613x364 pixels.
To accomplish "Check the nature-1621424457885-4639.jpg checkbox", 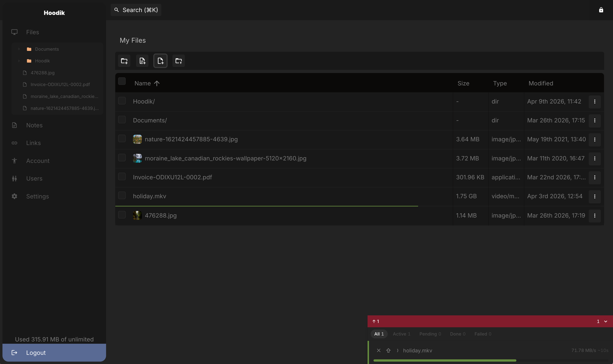I will pyautogui.click(x=122, y=139).
